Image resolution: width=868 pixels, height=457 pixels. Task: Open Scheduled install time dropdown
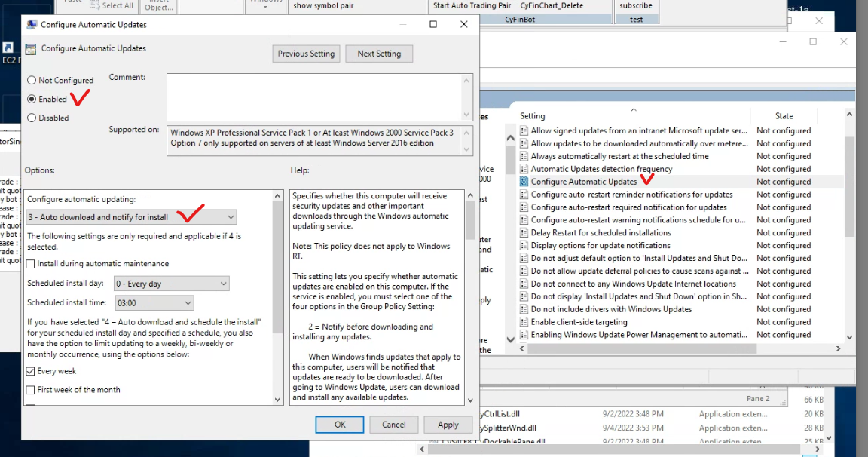coord(154,303)
